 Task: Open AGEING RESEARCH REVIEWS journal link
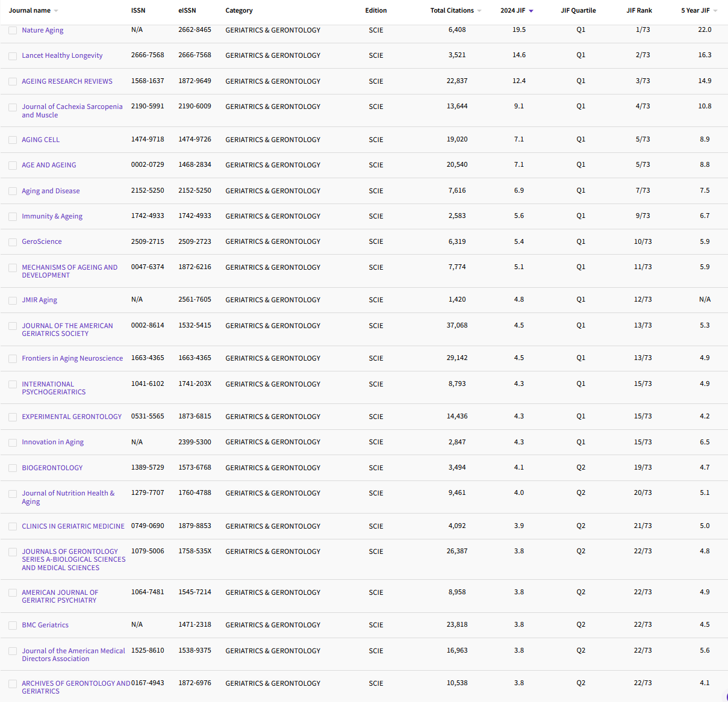(67, 81)
